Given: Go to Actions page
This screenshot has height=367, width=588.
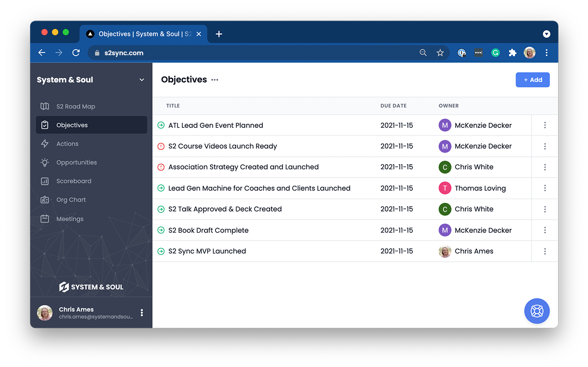Looking at the screenshot, I should point(91,143).
